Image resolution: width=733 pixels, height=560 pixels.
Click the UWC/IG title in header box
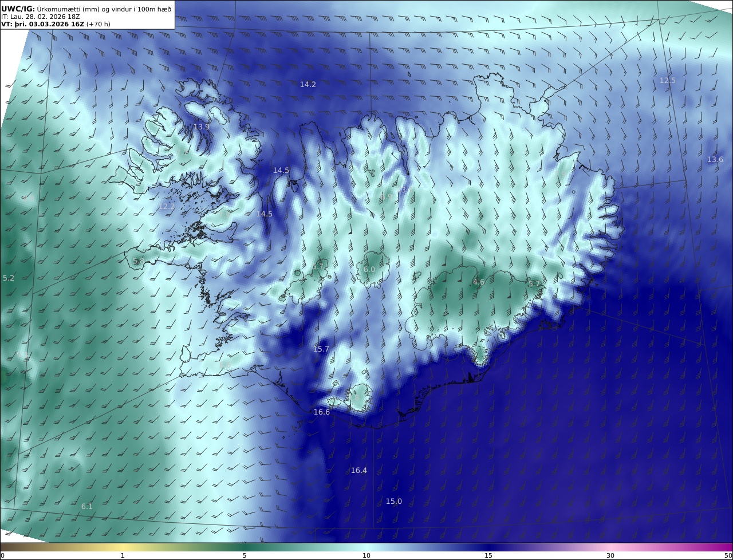18,9
